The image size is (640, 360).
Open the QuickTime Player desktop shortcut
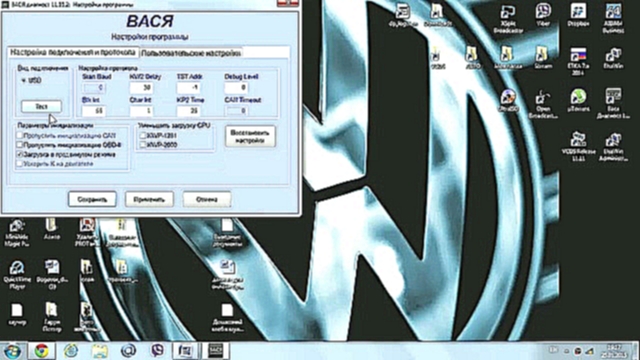click(x=17, y=275)
